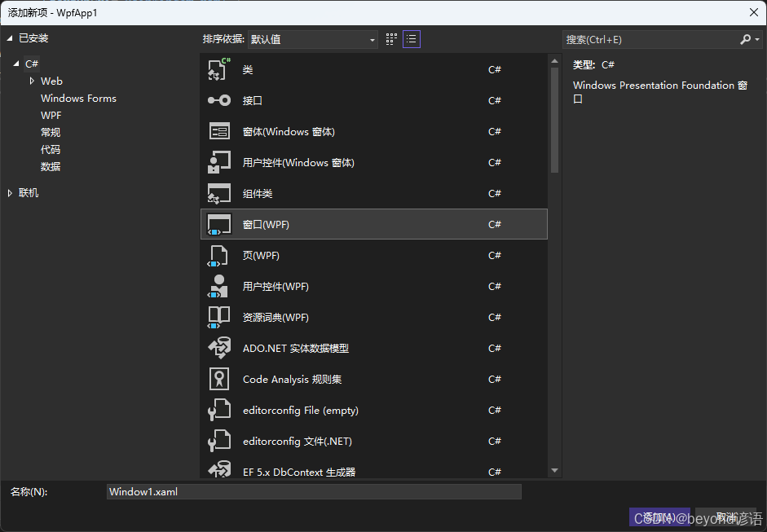This screenshot has width=767, height=532.
Task: Close the 添加新项 dialog
Action: pos(754,12)
